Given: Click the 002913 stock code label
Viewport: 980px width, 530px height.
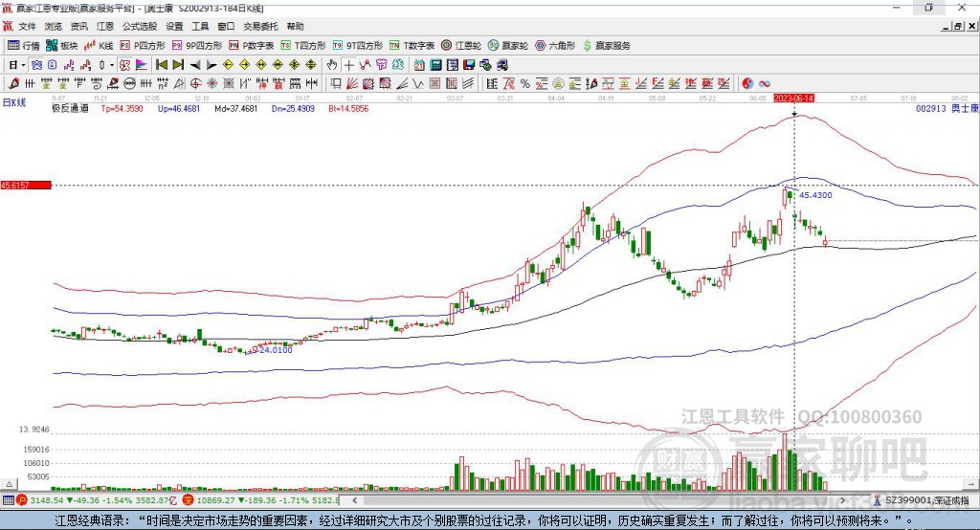Looking at the screenshot, I should (930, 109).
